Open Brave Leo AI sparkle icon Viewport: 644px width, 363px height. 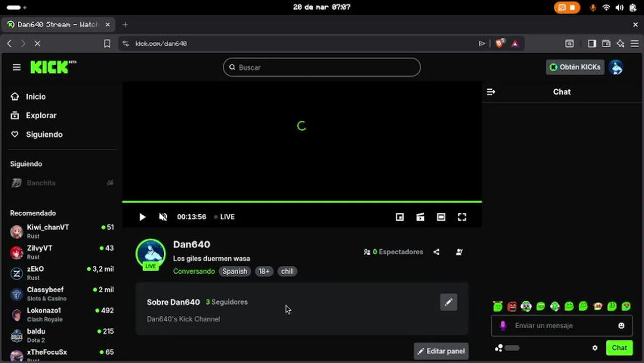tap(620, 44)
